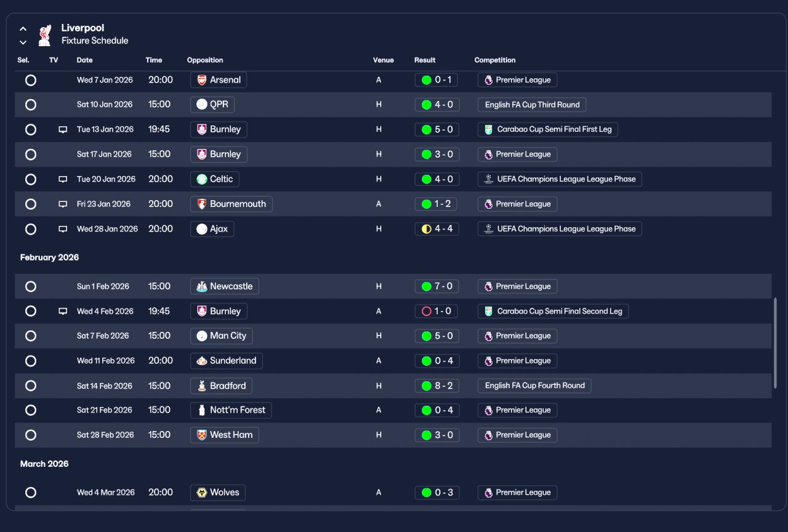Click the down chevron beside Fixture Schedule
The width and height of the screenshot is (788, 532).
click(x=23, y=42)
